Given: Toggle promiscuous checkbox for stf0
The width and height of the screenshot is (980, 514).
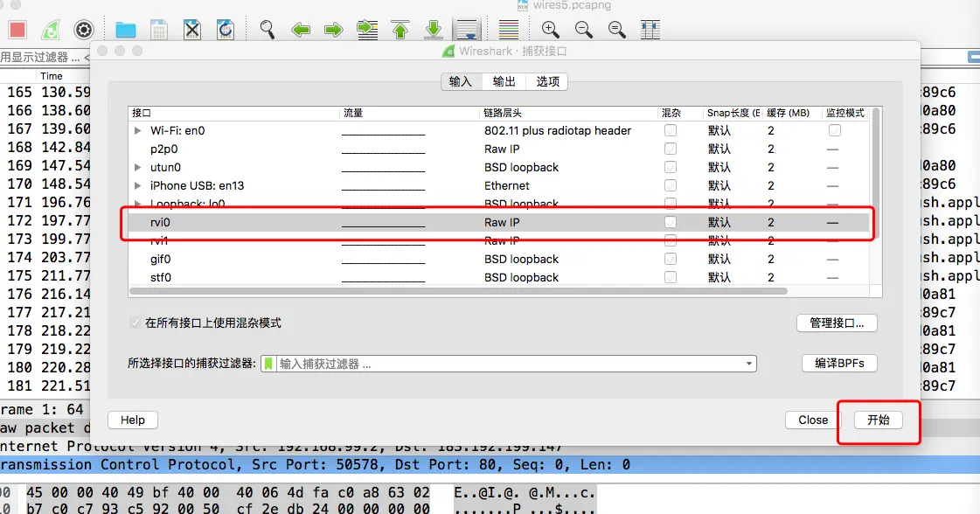Looking at the screenshot, I should [x=670, y=277].
